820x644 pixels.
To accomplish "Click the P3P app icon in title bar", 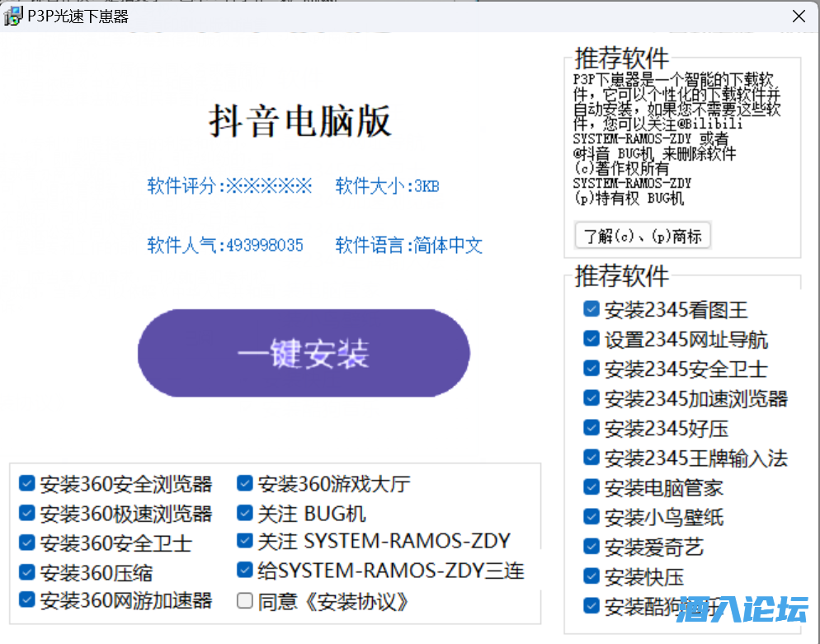I will [13, 16].
